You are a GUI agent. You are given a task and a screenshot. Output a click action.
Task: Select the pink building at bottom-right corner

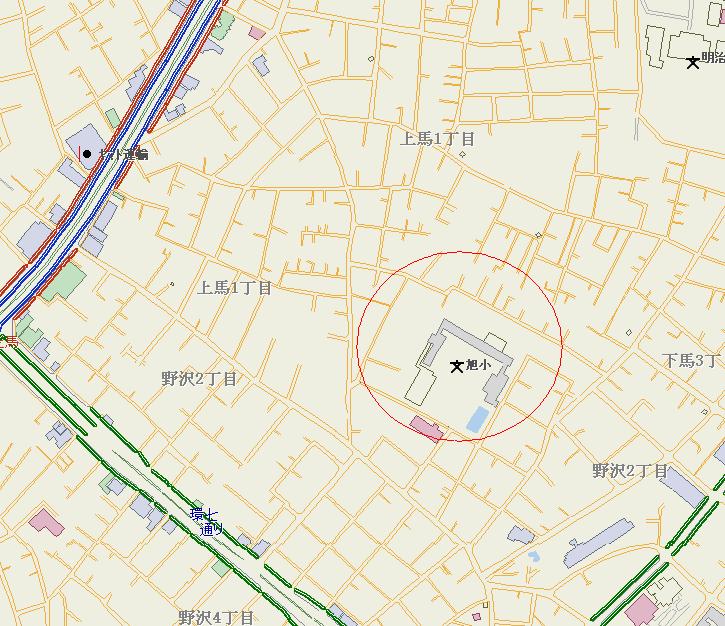pos(641,610)
